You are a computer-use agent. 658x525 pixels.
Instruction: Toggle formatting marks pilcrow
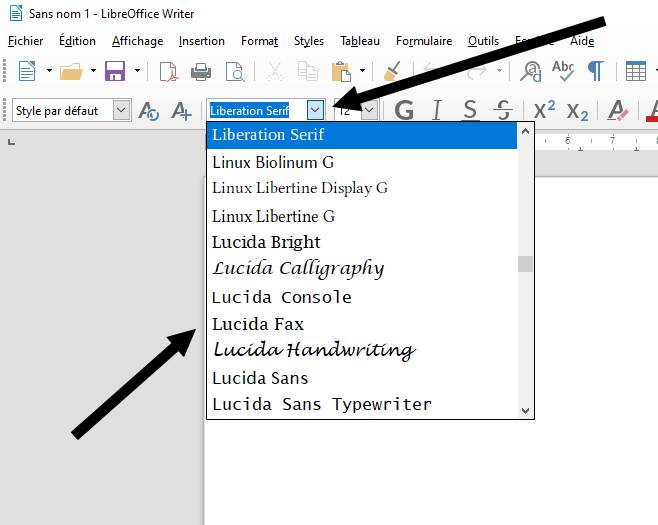(595, 71)
